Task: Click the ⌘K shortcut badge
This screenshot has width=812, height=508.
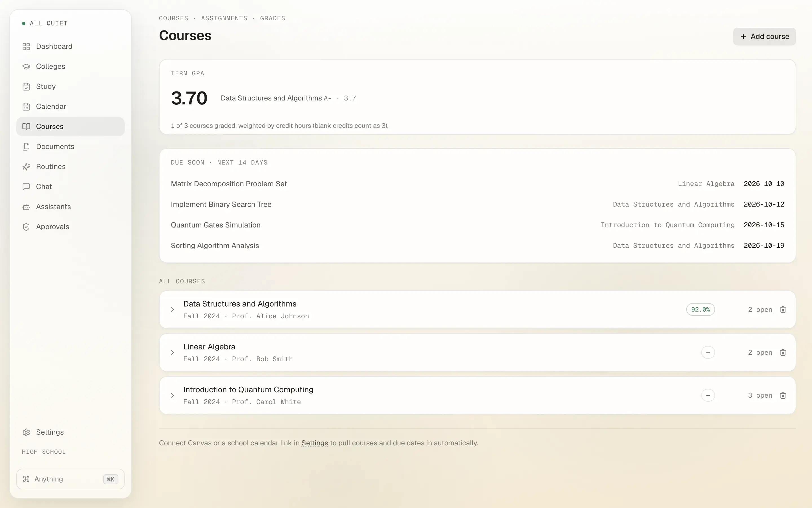Action: [x=111, y=479]
